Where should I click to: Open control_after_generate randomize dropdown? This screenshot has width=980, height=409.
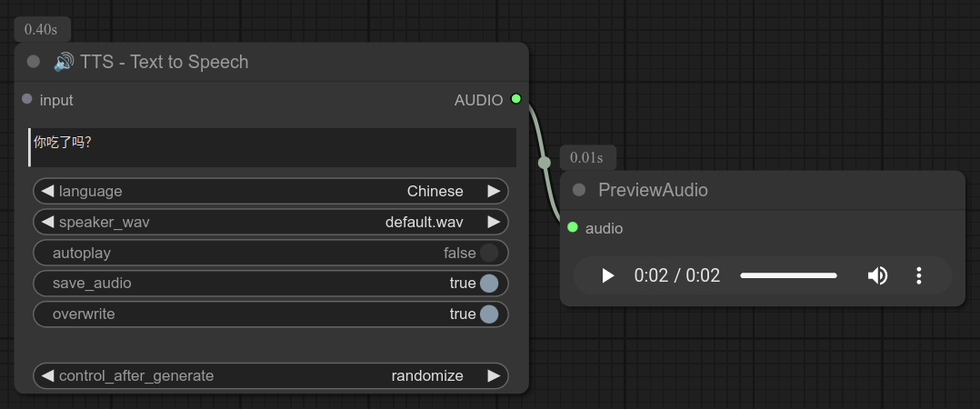(x=271, y=376)
